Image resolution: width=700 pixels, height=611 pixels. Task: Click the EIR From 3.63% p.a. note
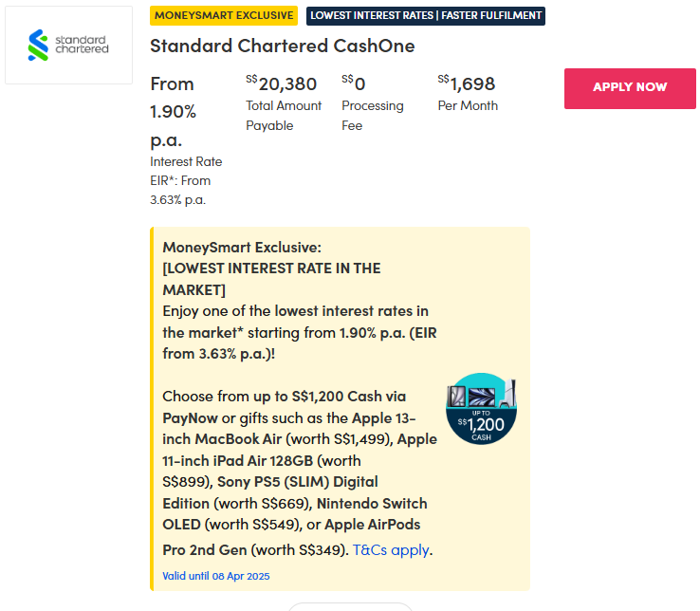[x=180, y=190]
